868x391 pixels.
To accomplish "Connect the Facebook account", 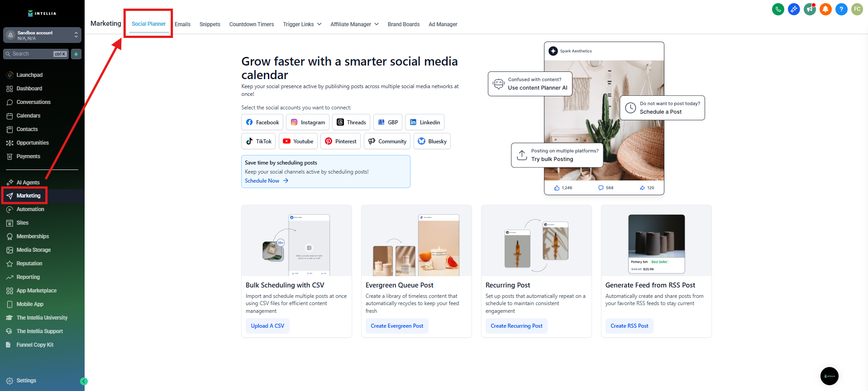I will pos(262,122).
